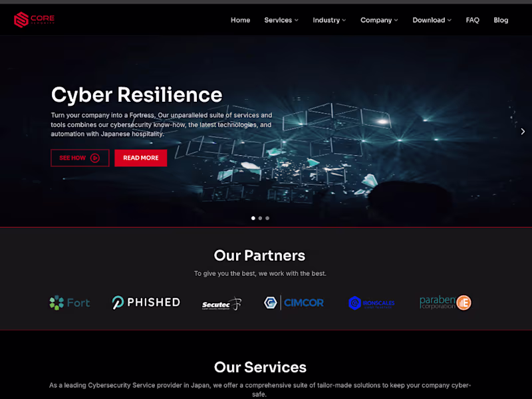
Task: Advance slider with the right arrow
Action: pyautogui.click(x=523, y=131)
